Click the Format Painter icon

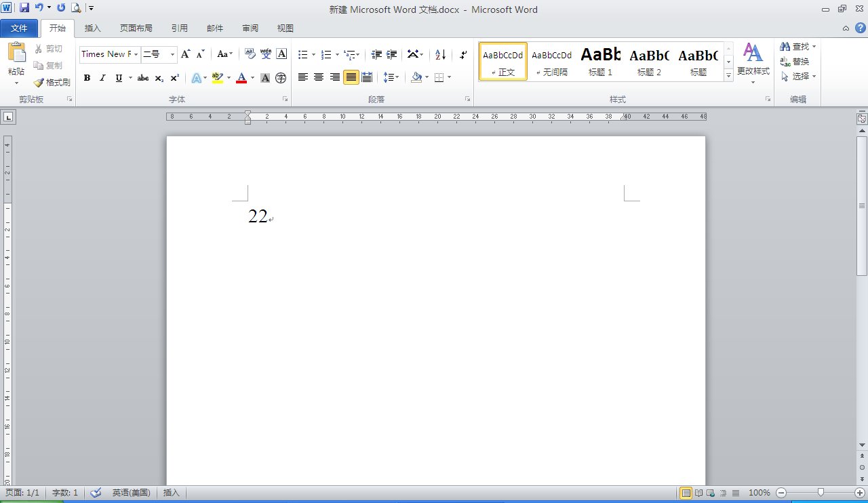click(x=52, y=82)
